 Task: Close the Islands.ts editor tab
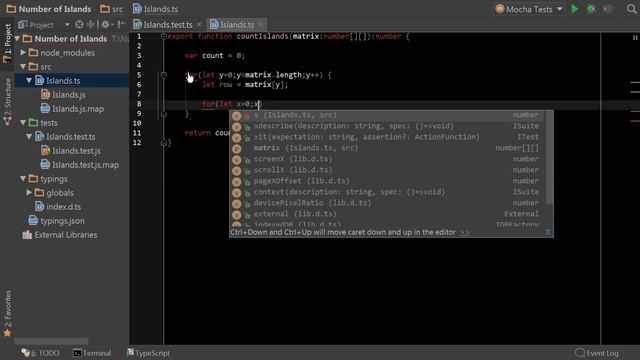(x=261, y=25)
